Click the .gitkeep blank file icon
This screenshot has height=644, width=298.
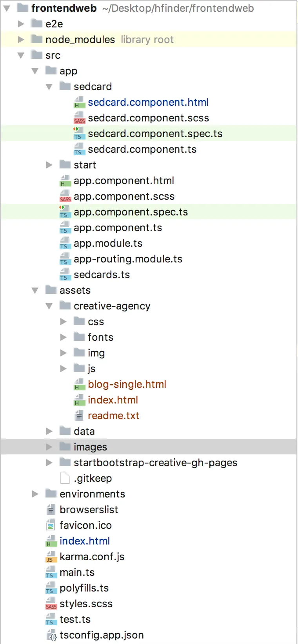click(x=65, y=478)
